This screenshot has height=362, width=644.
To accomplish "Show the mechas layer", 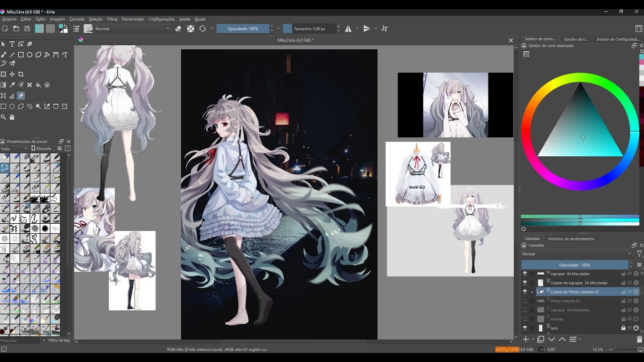I will click(x=525, y=319).
